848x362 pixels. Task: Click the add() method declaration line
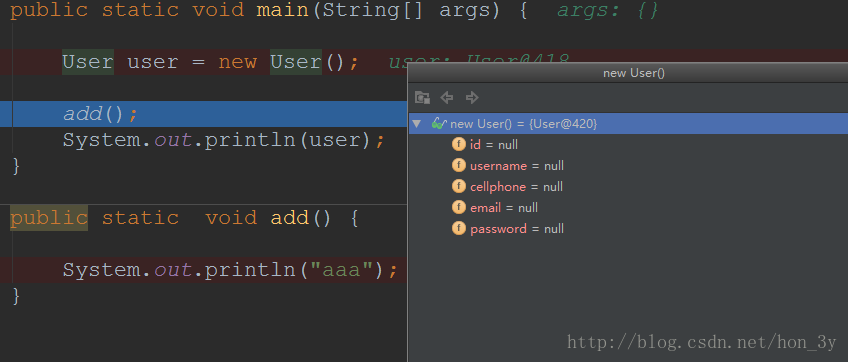[184, 218]
